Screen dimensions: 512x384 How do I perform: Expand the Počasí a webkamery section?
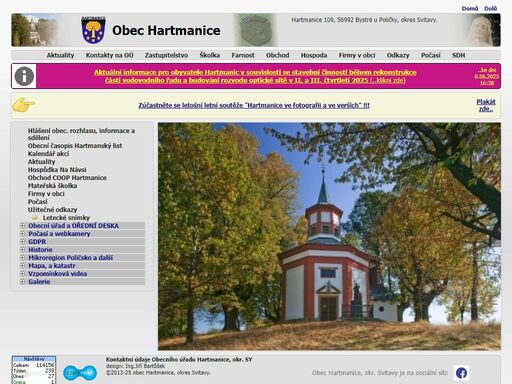point(82,234)
